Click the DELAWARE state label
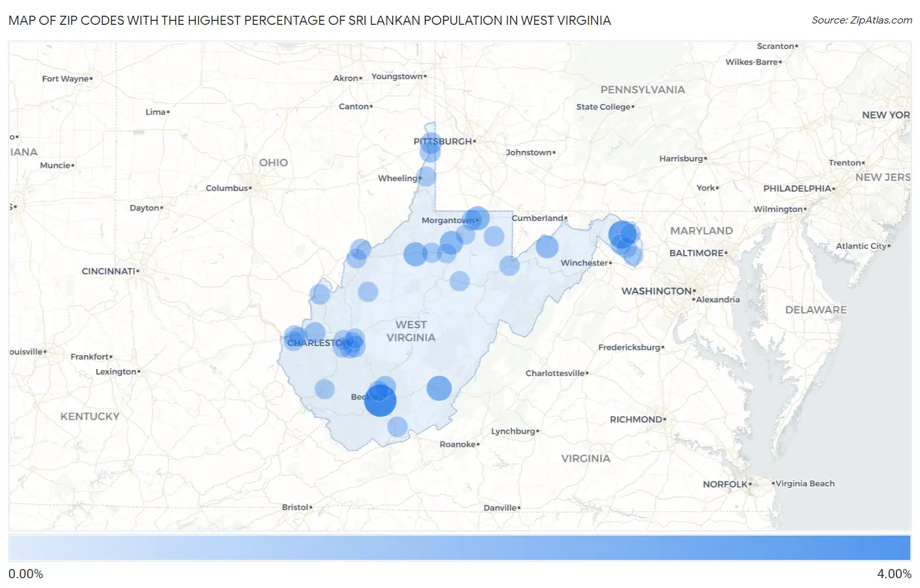920x588 pixels. (x=816, y=310)
